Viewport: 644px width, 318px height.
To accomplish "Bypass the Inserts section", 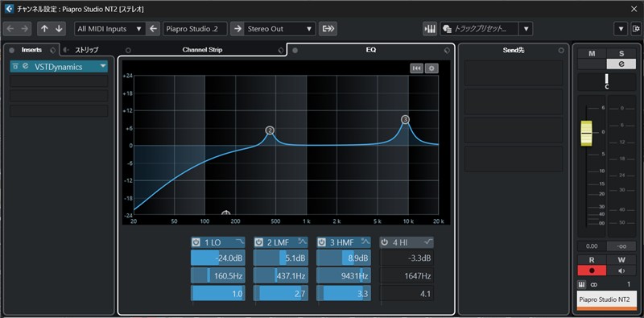I will pos(12,50).
